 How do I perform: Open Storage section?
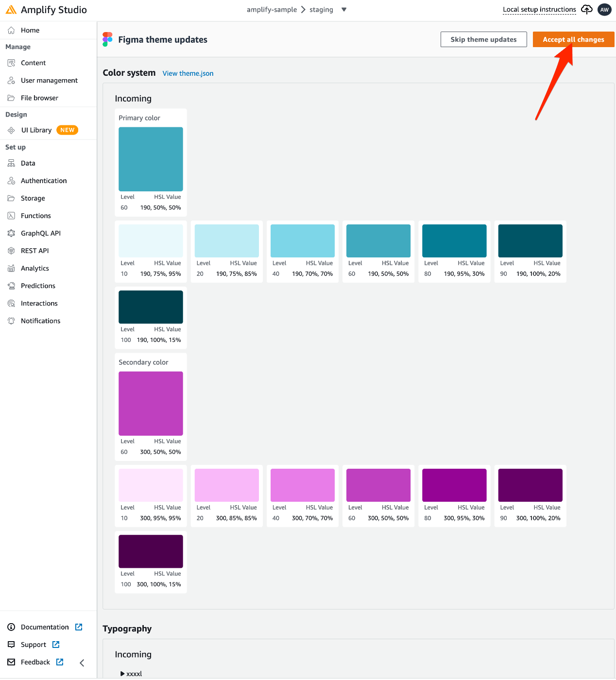click(33, 198)
